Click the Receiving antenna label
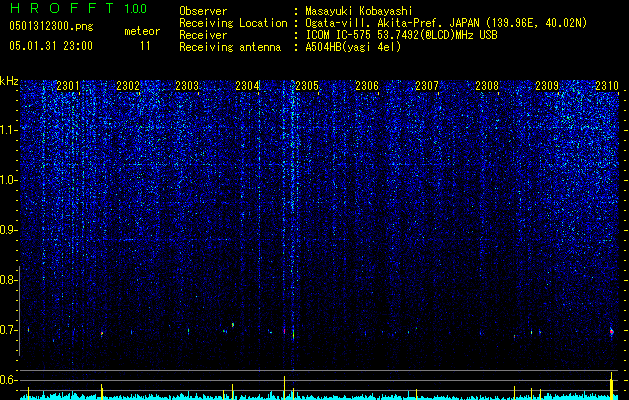The height and width of the screenshot is (400, 629). tap(230, 47)
